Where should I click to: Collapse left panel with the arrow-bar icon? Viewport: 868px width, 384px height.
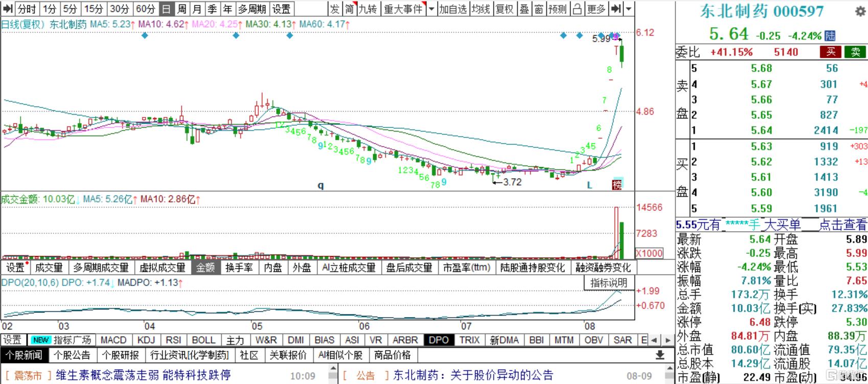(x=7, y=9)
